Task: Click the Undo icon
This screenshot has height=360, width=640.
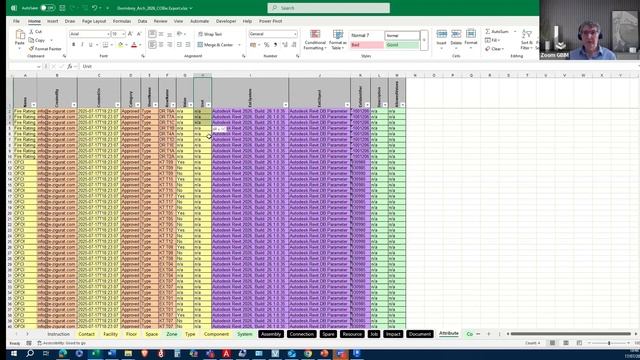Action: coord(95,8)
